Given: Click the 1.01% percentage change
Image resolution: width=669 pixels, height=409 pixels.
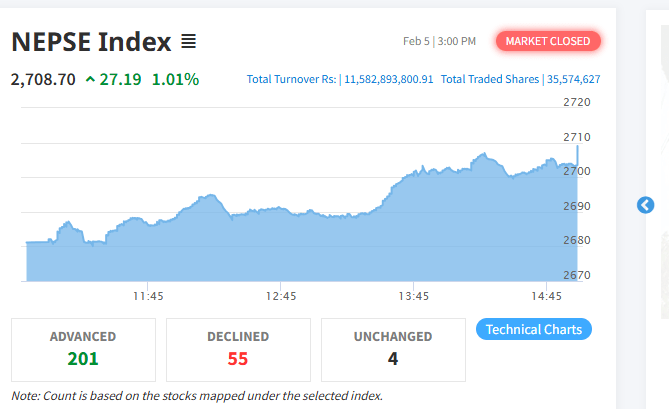Looking at the screenshot, I should [175, 79].
